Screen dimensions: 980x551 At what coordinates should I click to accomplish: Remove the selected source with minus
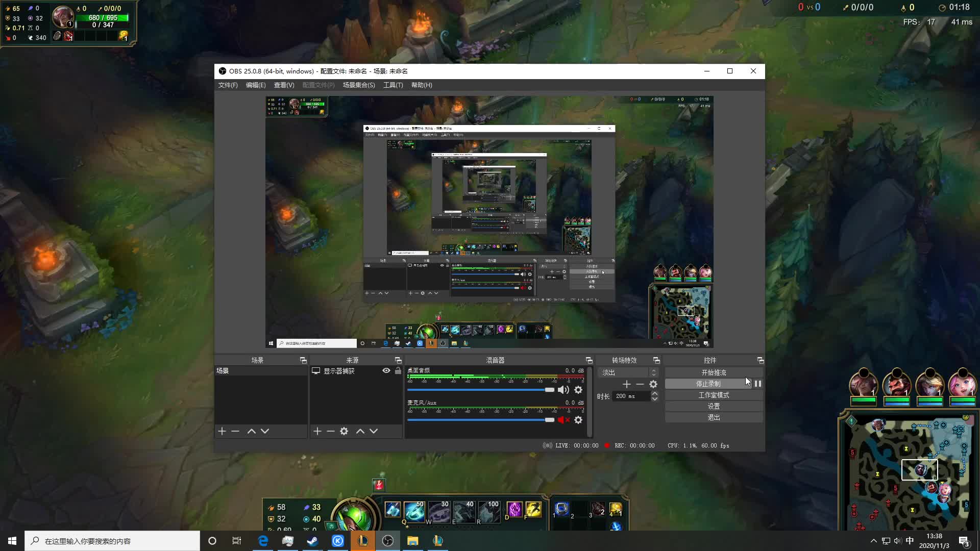(x=331, y=431)
